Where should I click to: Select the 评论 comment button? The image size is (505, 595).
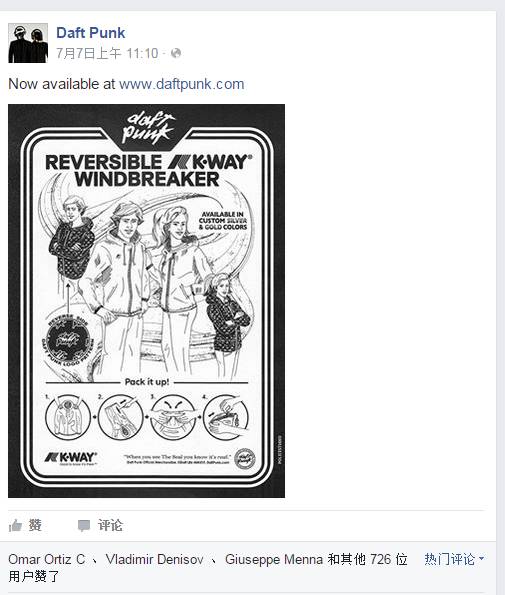(x=110, y=526)
